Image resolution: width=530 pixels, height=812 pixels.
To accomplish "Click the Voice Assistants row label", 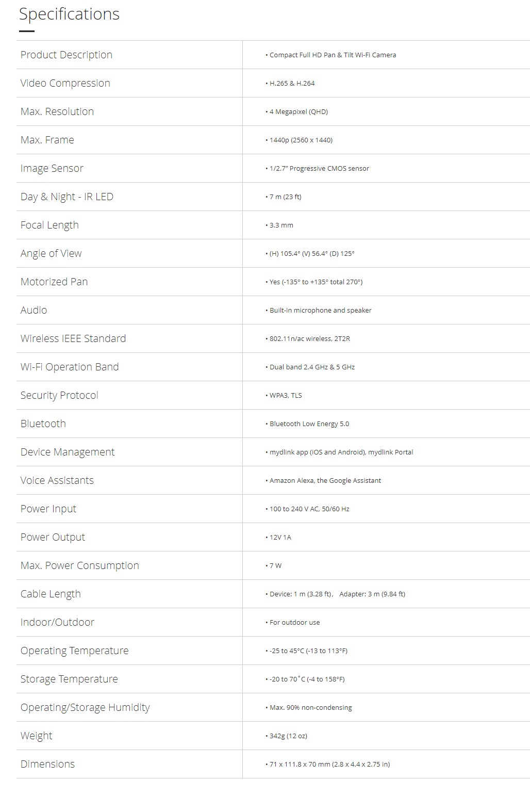I will tap(57, 480).
